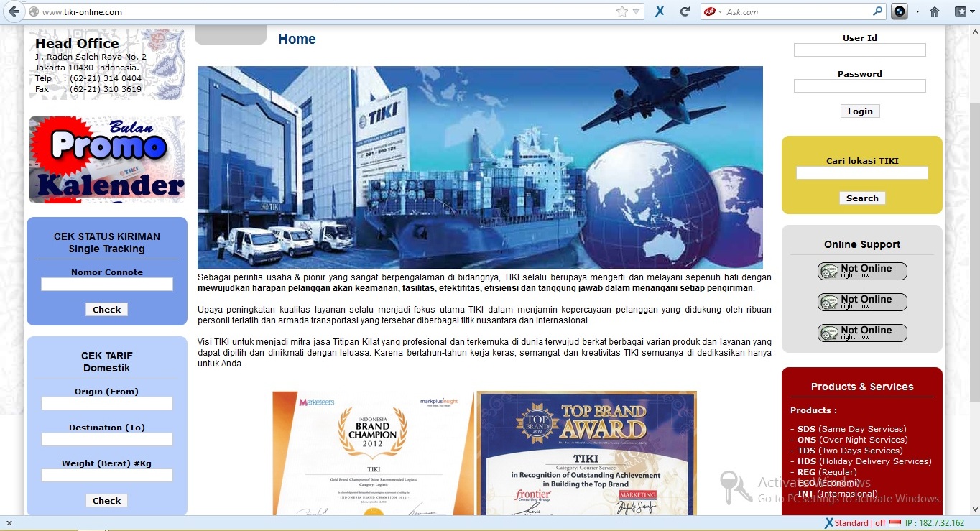
Task: Click the blue X icon in the status bar
Action: click(828, 523)
